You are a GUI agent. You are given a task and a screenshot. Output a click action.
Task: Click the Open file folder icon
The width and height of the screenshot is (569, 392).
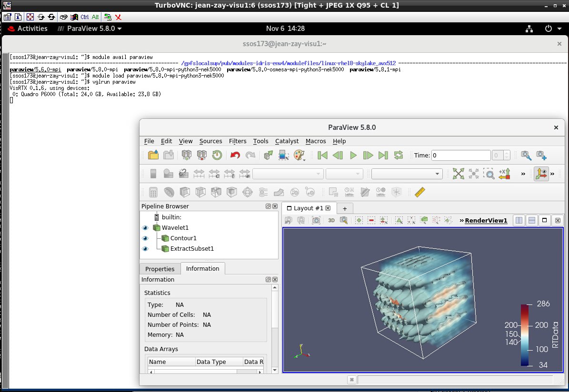[153, 155]
